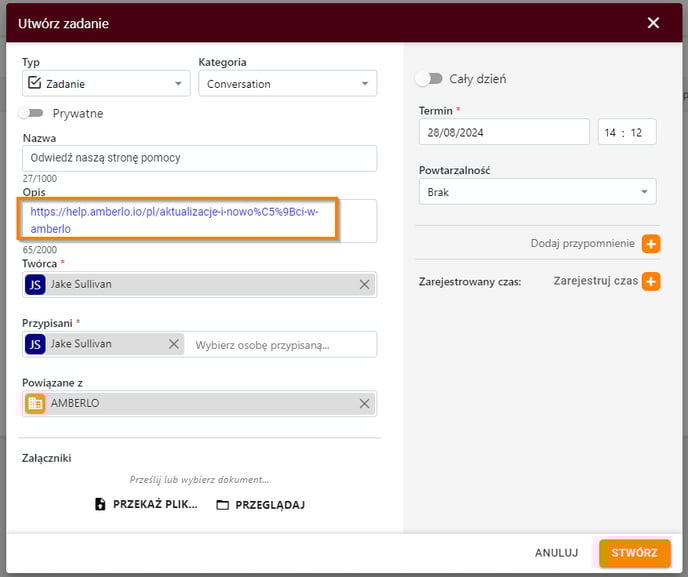Viewport: 688px width, 577px height.
Task: Click the plus icon next to Zarejestruj czas
Action: [x=651, y=281]
